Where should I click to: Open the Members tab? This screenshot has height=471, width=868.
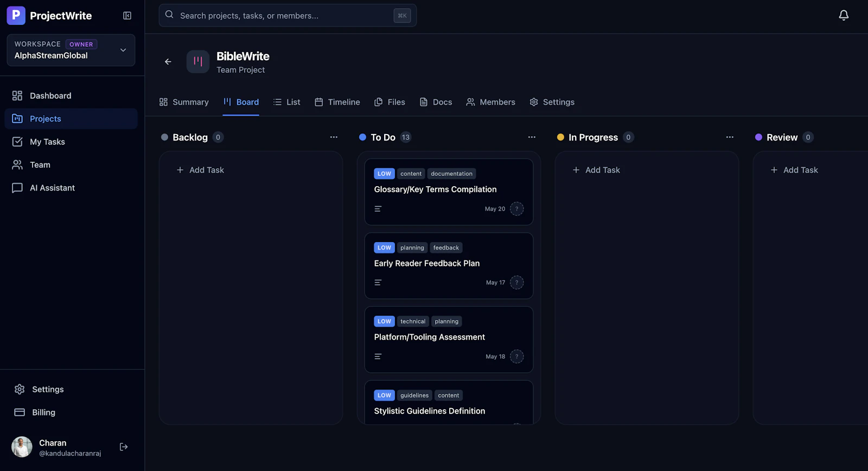(x=490, y=102)
